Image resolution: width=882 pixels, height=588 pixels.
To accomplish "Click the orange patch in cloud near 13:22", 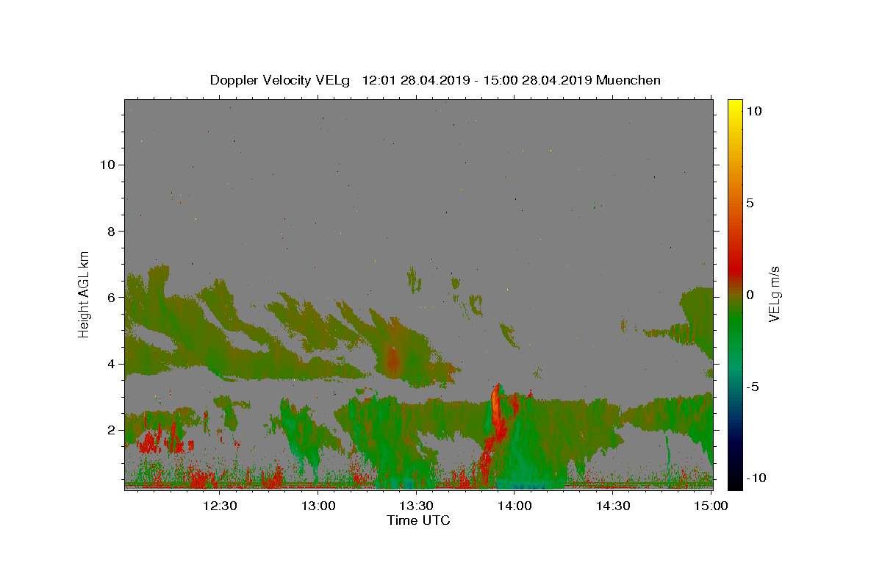I will (x=392, y=359).
